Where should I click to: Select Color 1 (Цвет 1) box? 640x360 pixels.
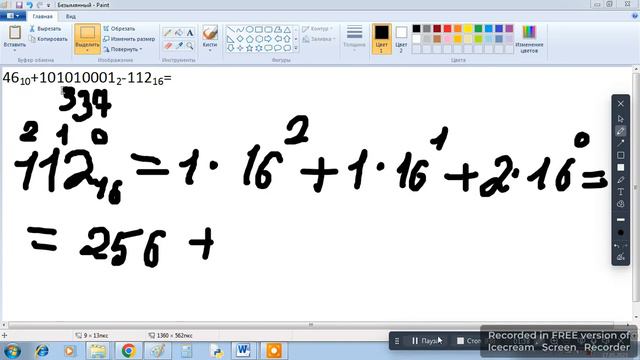click(382, 38)
